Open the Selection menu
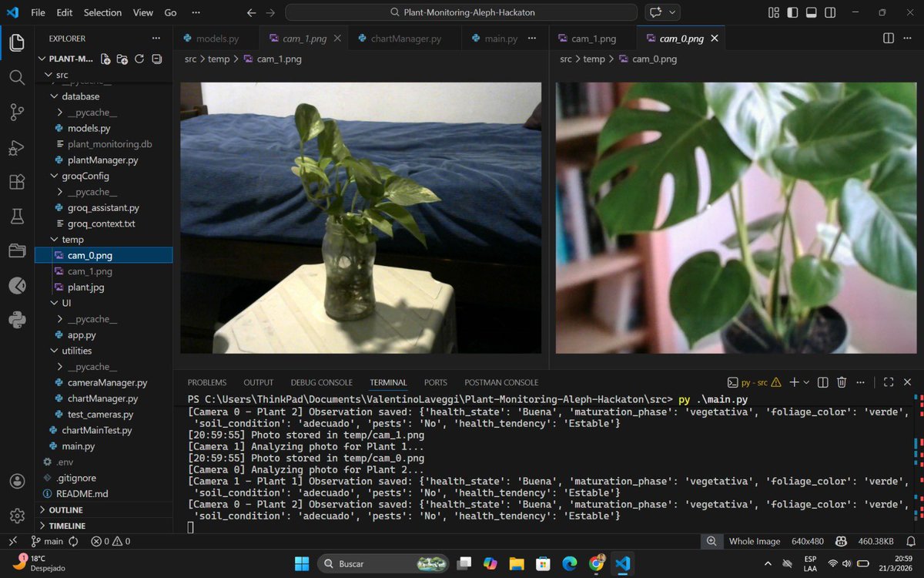This screenshot has height=578, width=924. (x=102, y=12)
